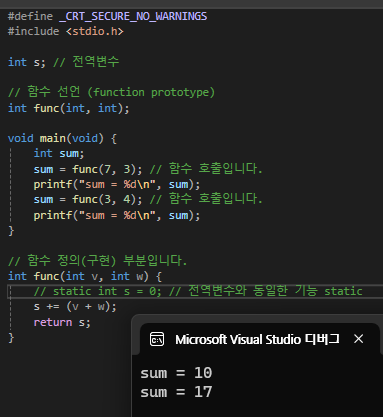Click the commented 'static int s = 0;' line
Image resolution: width=383 pixels, height=417 pixels.
pos(198,291)
